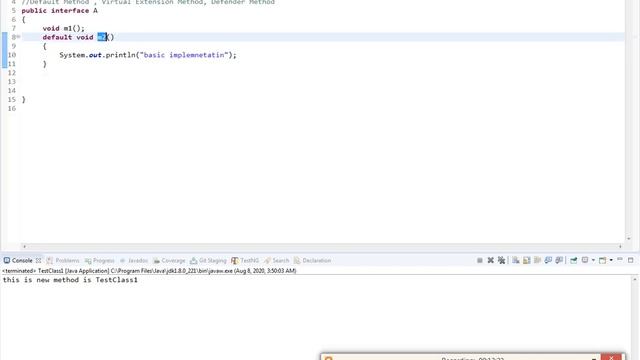Click the Remove Launch icon (single X)
The width and height of the screenshot is (640, 360).
[491, 260]
